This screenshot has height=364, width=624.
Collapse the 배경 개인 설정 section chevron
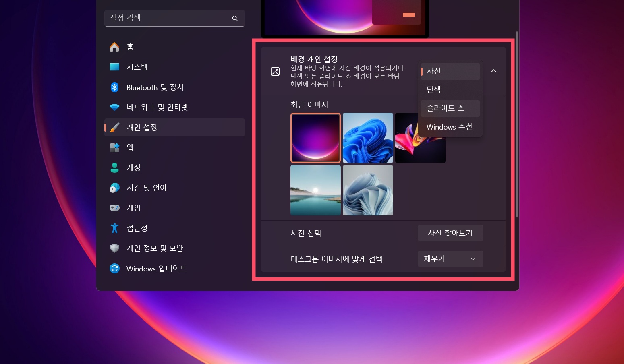click(494, 71)
